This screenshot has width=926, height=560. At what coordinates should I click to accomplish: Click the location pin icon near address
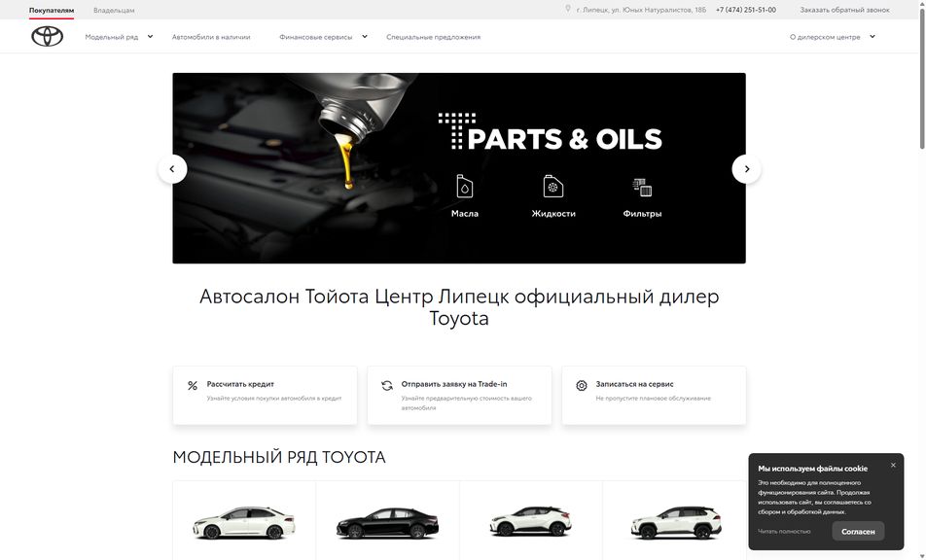pyautogui.click(x=568, y=9)
